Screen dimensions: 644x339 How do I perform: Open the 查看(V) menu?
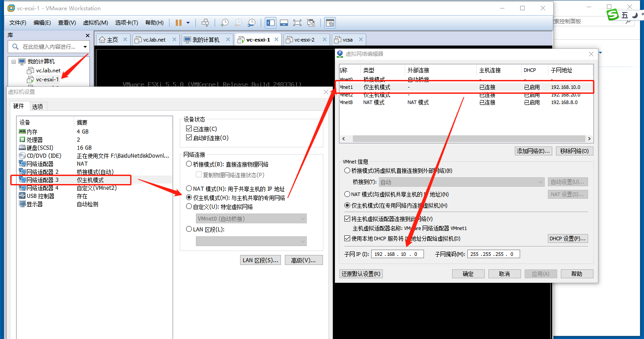(x=67, y=23)
